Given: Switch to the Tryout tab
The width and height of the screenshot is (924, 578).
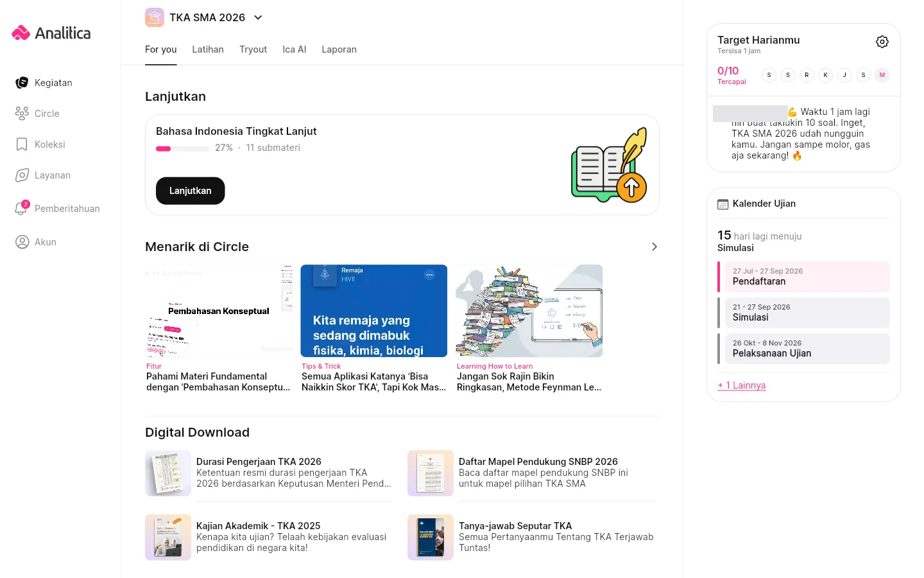Looking at the screenshot, I should pyautogui.click(x=253, y=49).
